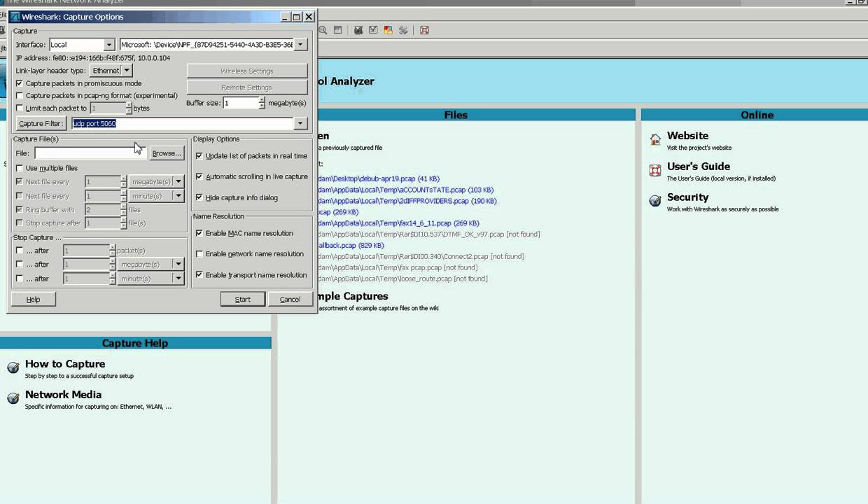Click the DTMF_OK_v97.pcap not found entry
This screenshot has height=504, width=868.
tap(428, 234)
